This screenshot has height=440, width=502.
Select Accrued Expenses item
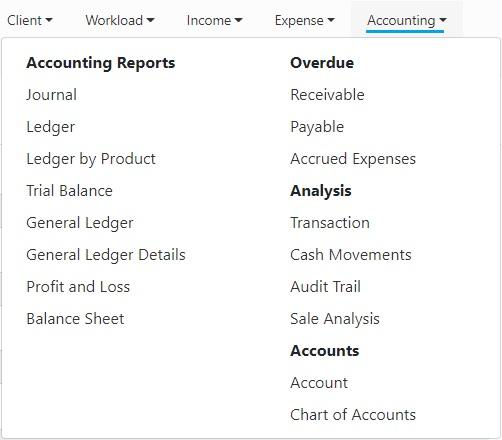tap(353, 159)
